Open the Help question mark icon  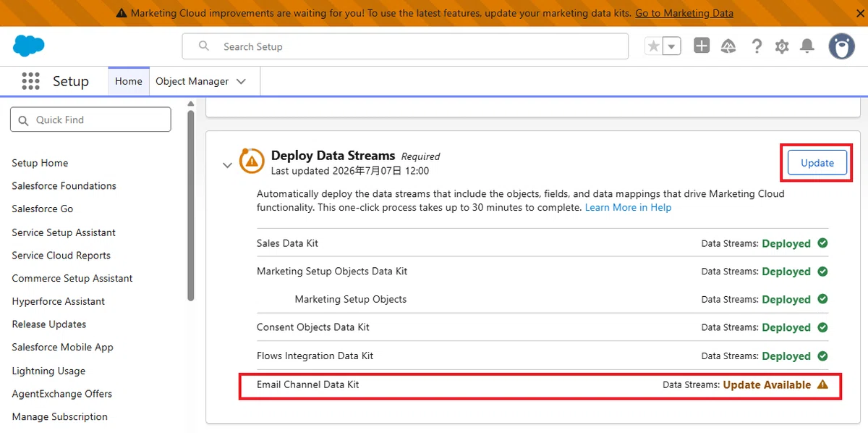757,46
